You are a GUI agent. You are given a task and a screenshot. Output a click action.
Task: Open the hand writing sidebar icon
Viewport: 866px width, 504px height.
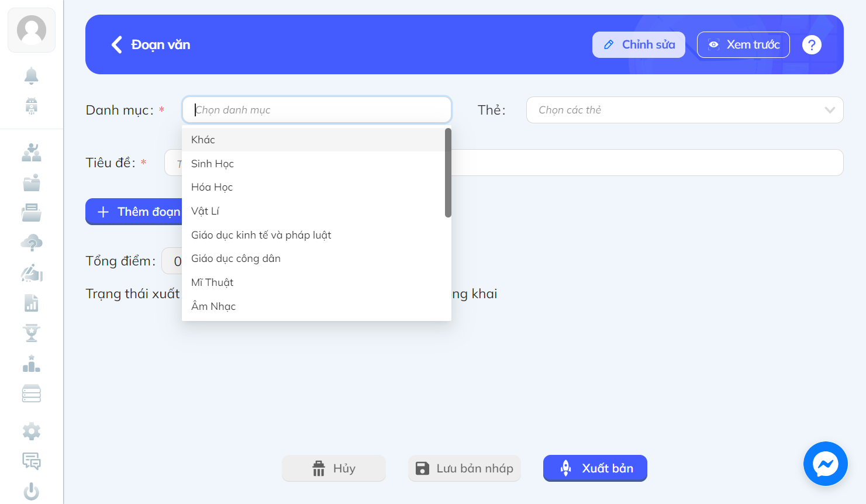(32, 272)
